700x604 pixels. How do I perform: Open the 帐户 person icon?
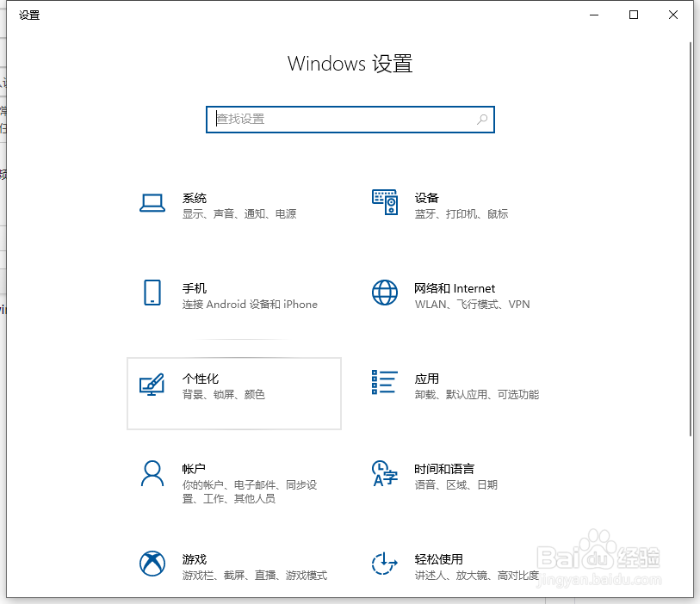[152, 473]
